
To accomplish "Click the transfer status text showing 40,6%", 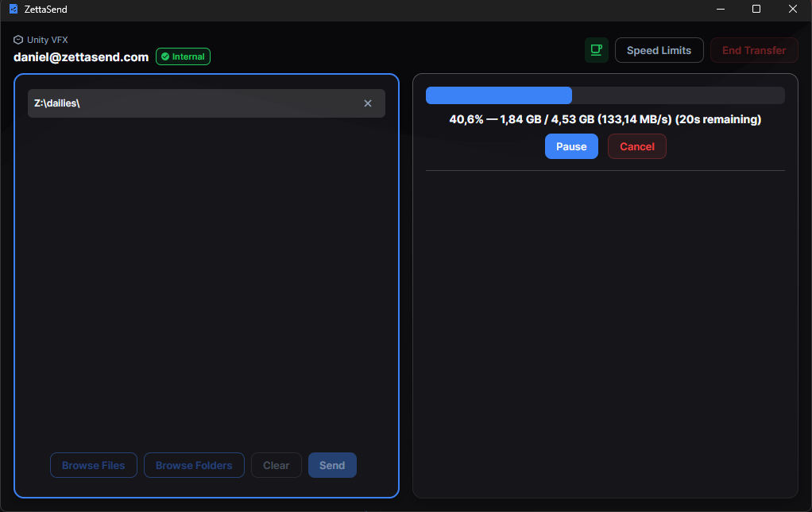I will 605,119.
